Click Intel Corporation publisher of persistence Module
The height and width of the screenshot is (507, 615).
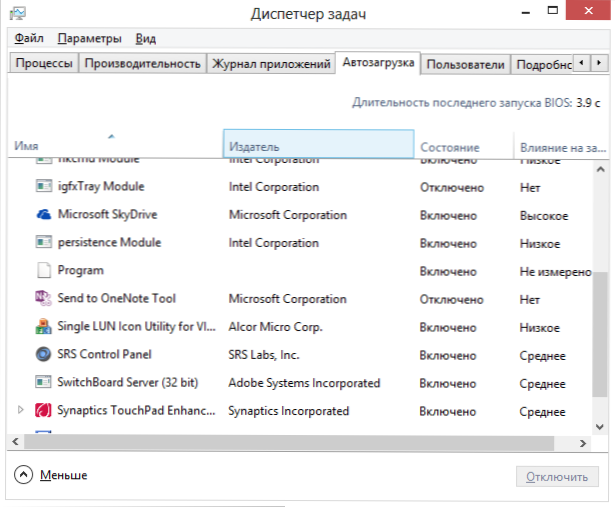(273, 243)
